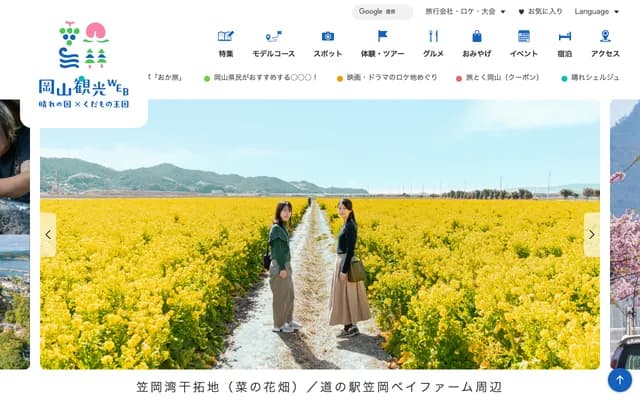
Task: Click the モデルコース route icon
Action: coord(273,37)
